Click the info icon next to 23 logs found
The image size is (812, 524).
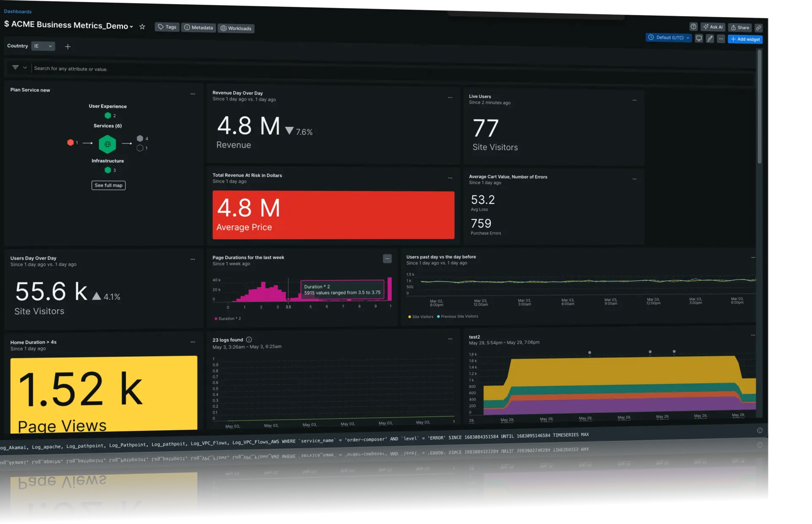pos(249,339)
